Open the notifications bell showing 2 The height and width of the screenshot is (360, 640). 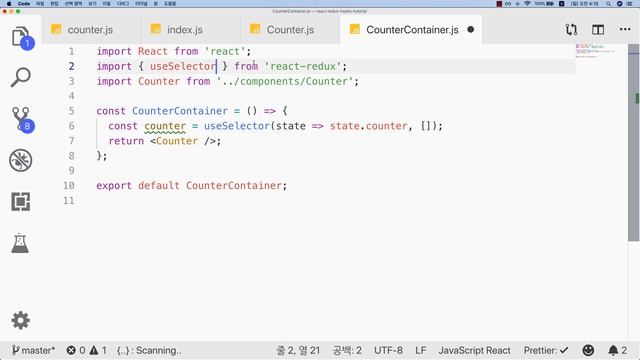[x=618, y=350]
